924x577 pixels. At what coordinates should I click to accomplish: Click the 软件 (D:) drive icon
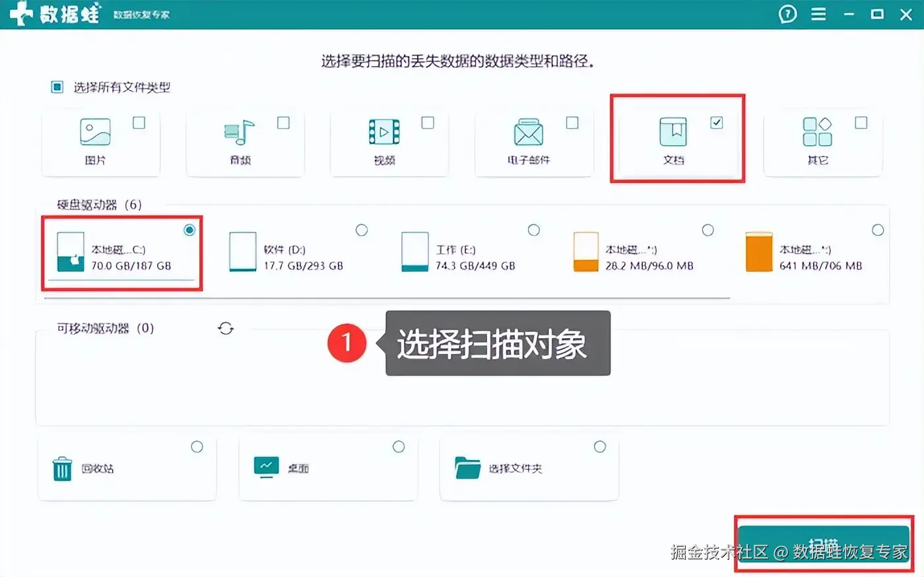click(x=242, y=252)
